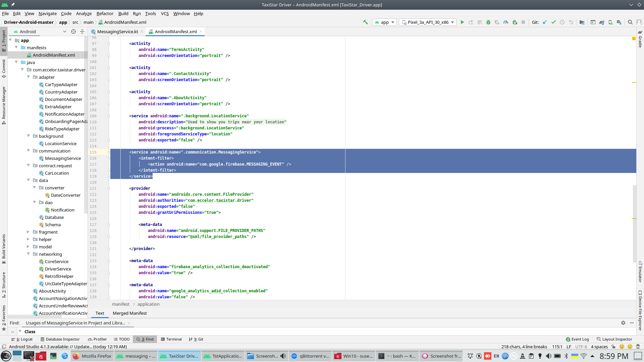Open Search Everywhere magnifier icon

630,22
